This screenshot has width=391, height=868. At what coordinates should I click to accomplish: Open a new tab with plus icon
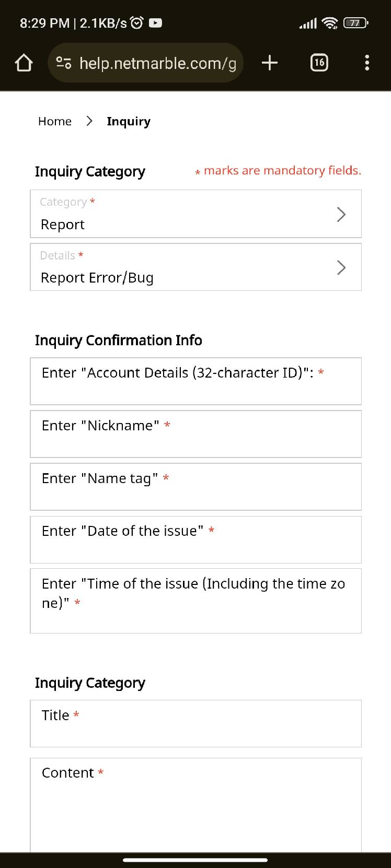tap(269, 63)
